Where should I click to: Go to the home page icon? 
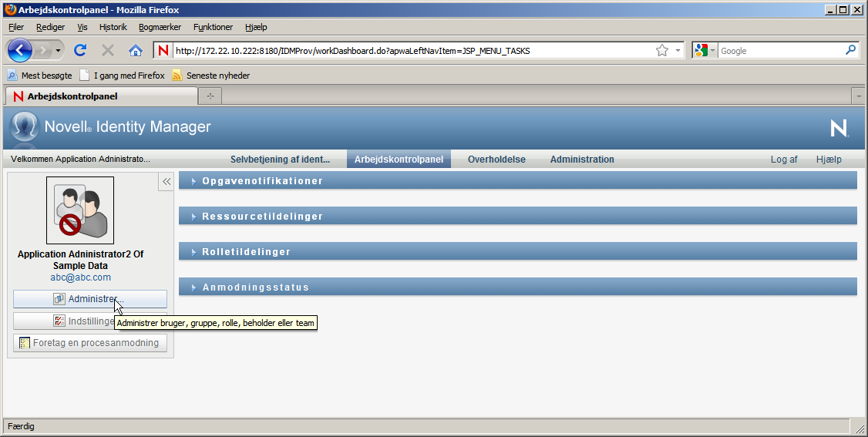pos(136,50)
